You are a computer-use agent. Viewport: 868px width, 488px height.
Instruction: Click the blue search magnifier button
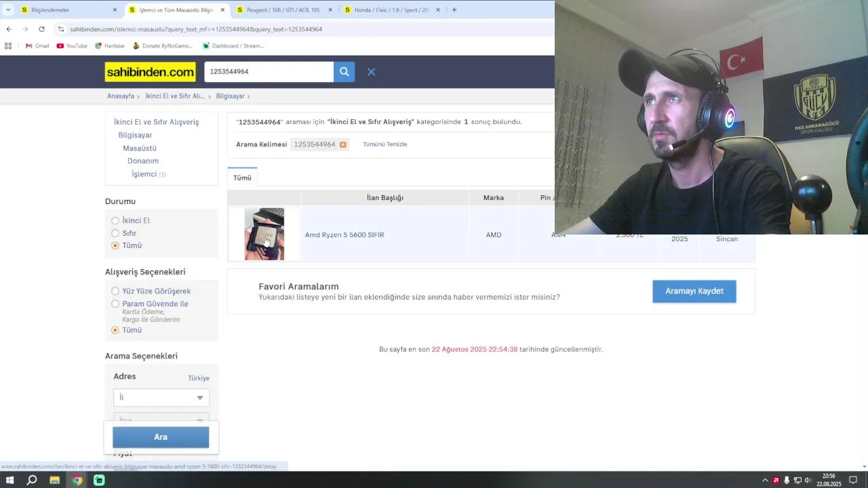(x=344, y=72)
